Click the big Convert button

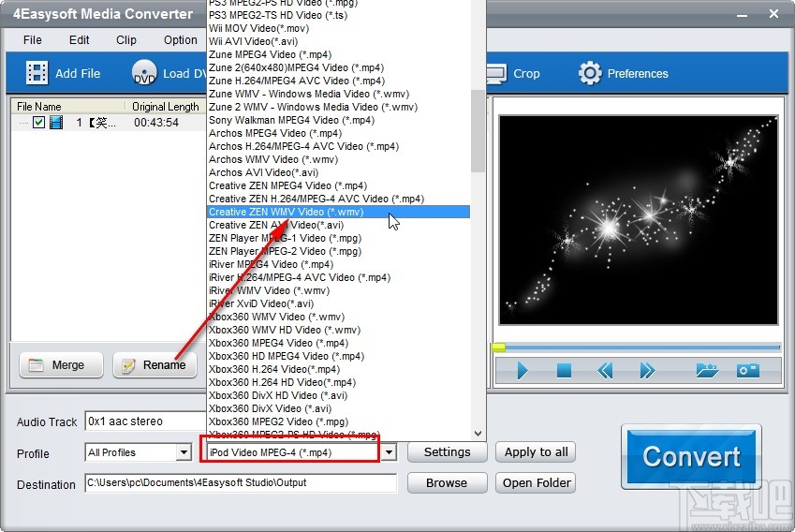(x=692, y=456)
